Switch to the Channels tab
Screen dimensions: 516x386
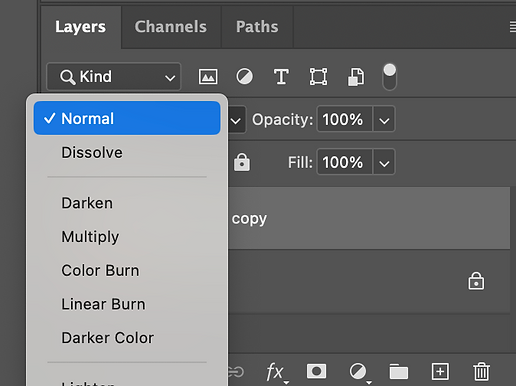click(x=171, y=27)
